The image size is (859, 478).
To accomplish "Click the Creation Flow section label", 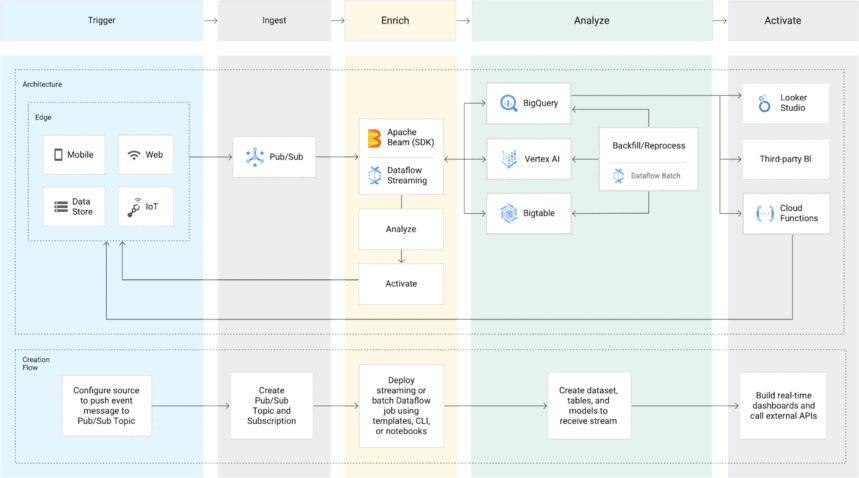I will (x=36, y=364).
